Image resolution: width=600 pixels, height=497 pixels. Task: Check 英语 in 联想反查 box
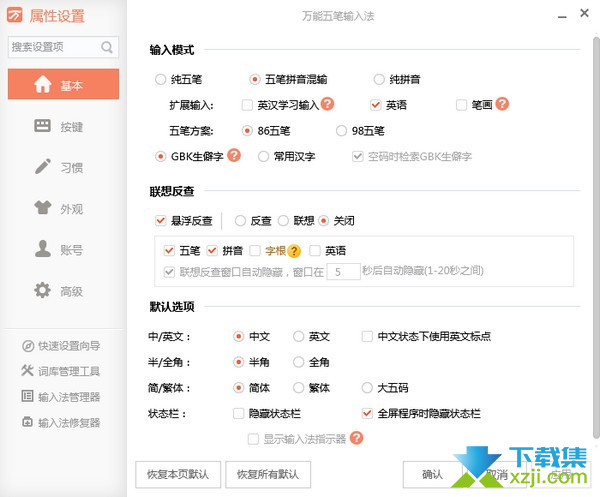[x=315, y=251]
